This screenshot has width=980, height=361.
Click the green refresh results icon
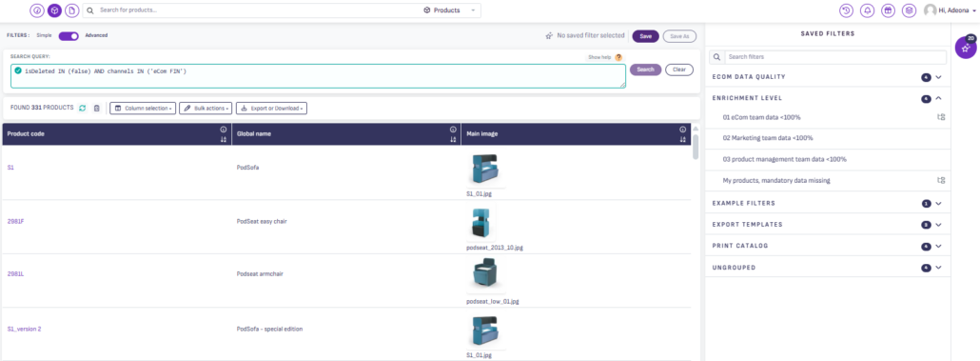coord(82,109)
